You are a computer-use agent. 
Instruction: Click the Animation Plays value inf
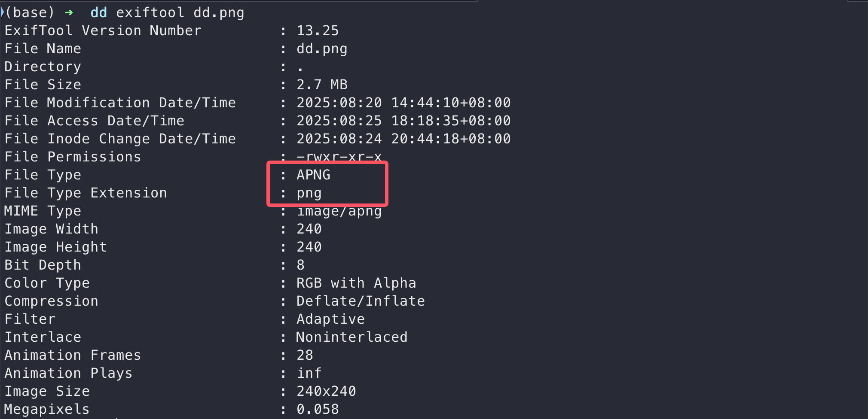point(309,373)
